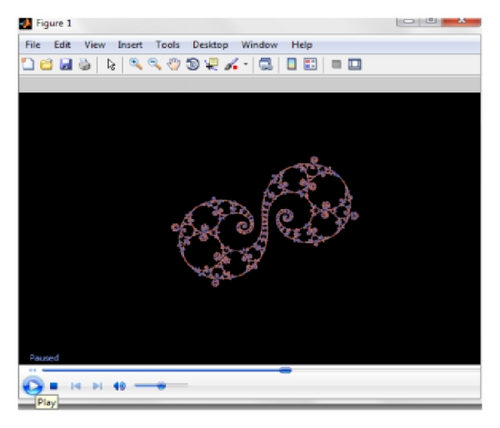Open the Insert menu
500x428 pixels.
pos(130,45)
